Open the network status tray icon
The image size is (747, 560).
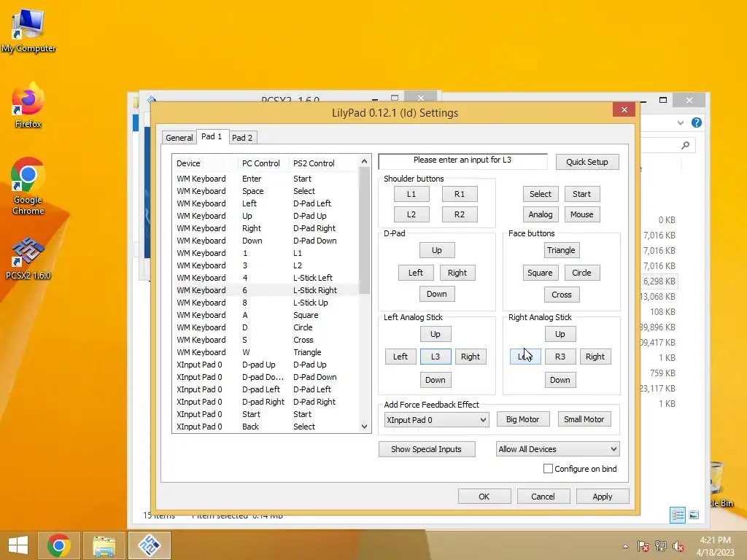661,546
